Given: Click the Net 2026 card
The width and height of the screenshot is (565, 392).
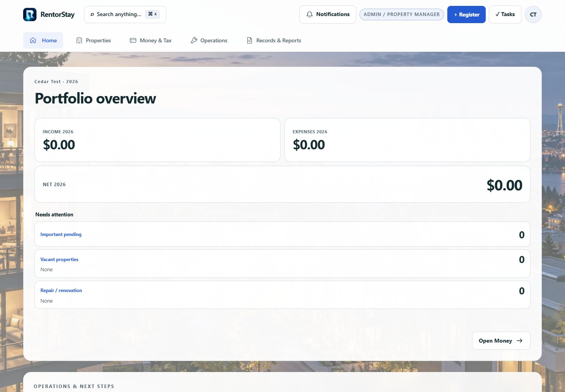Looking at the screenshot, I should [x=282, y=184].
